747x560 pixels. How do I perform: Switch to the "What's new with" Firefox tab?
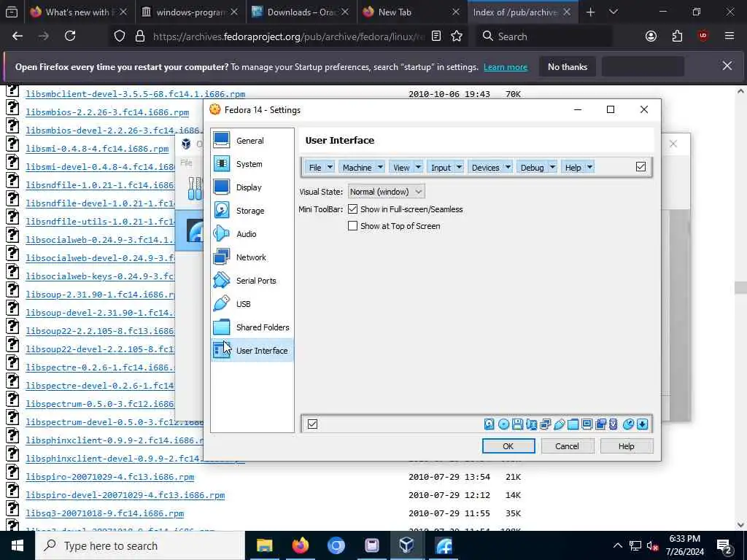tap(79, 12)
